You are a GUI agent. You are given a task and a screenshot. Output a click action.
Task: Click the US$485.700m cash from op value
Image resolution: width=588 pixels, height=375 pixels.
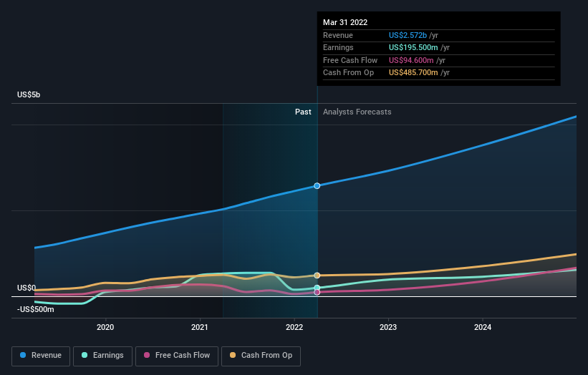click(x=413, y=73)
